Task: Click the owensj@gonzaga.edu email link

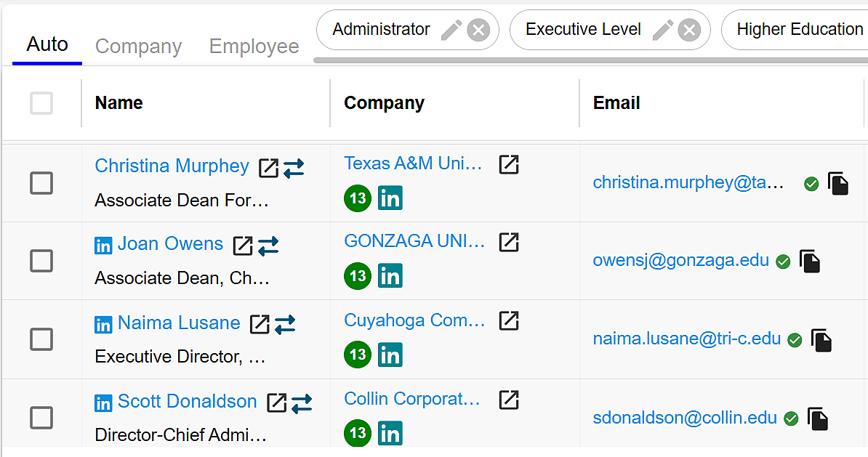Action: tap(681, 261)
